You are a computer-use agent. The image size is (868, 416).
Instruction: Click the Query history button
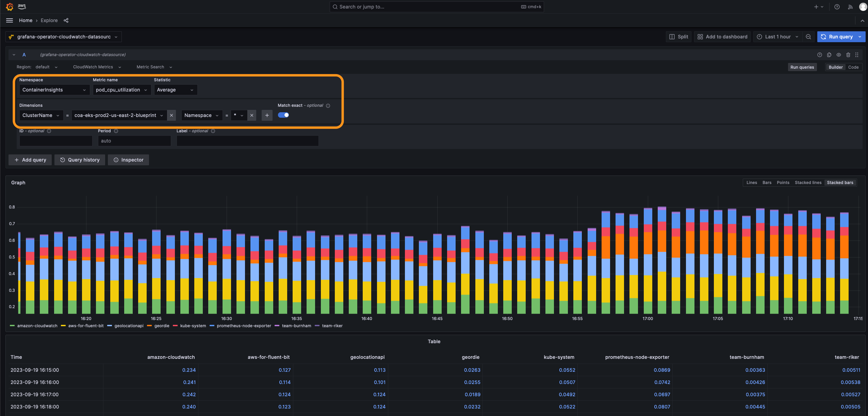80,160
